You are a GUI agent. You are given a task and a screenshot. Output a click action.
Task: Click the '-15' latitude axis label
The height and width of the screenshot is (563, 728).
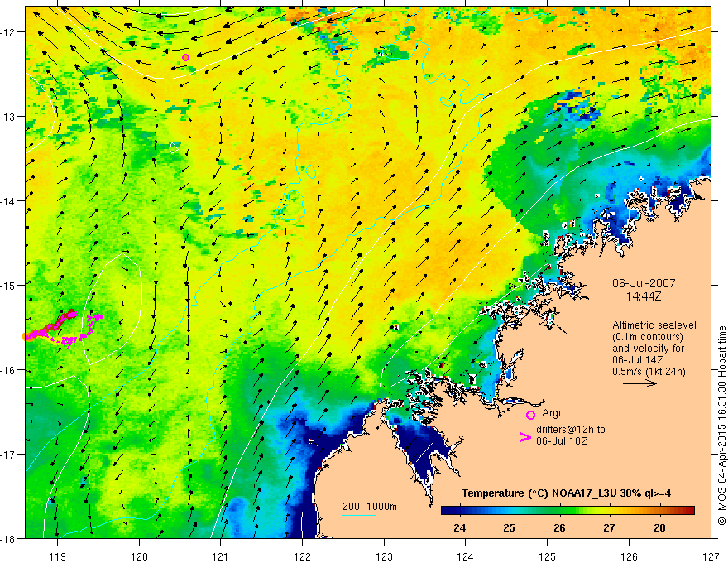(x=9, y=285)
